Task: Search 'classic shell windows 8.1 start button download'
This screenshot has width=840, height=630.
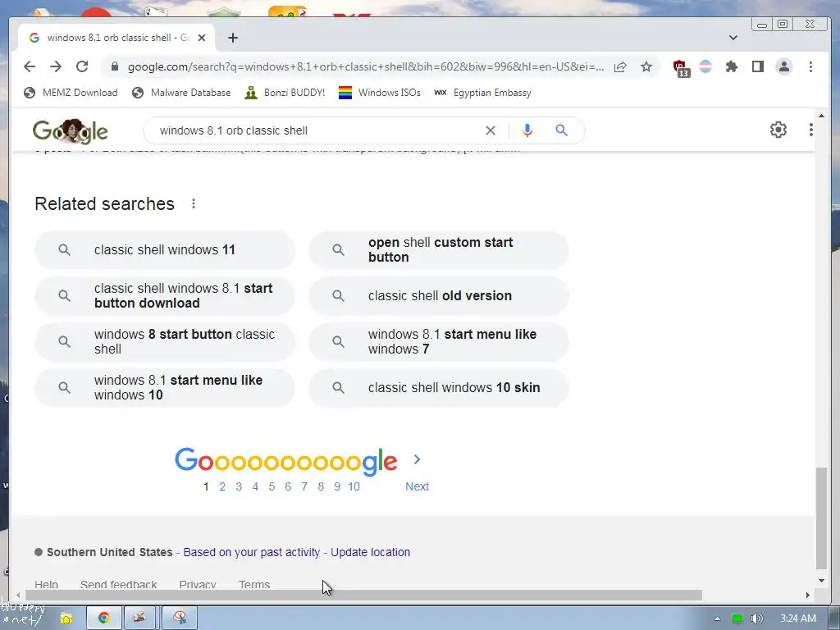Action: coord(164,295)
